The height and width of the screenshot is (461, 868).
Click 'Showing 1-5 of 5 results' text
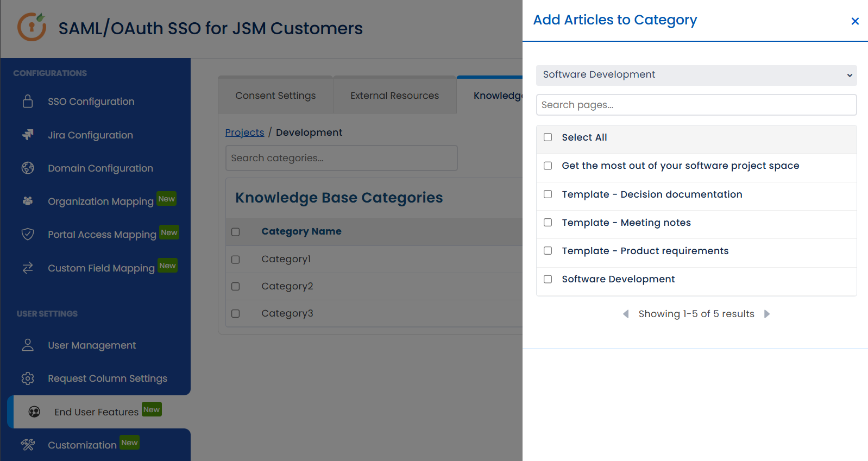coord(696,314)
